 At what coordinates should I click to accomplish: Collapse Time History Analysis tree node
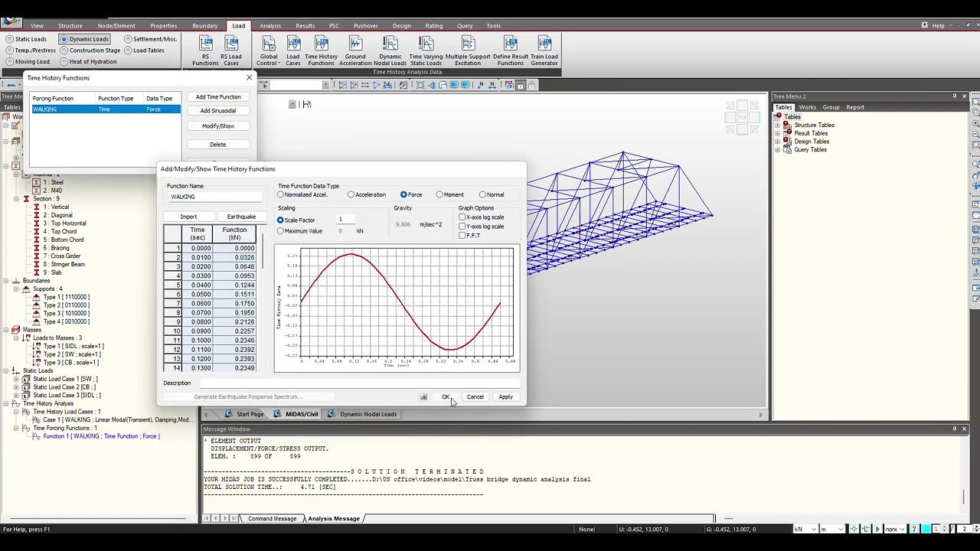point(5,403)
